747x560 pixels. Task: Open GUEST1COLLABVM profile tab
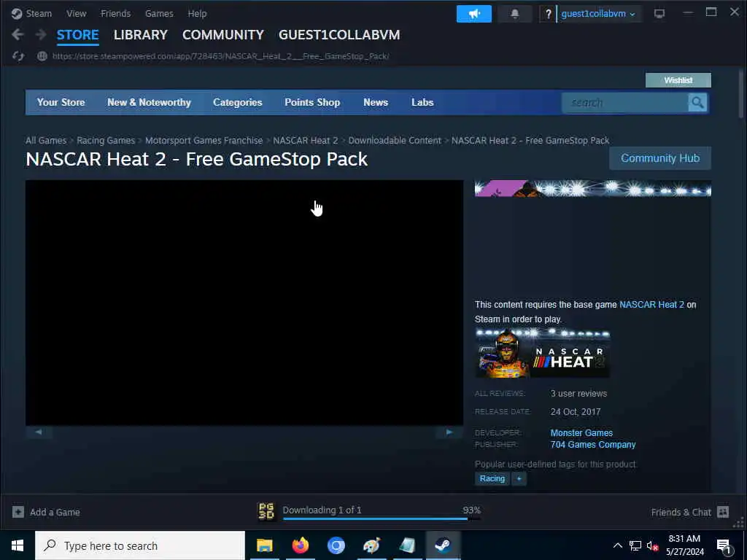(x=339, y=35)
